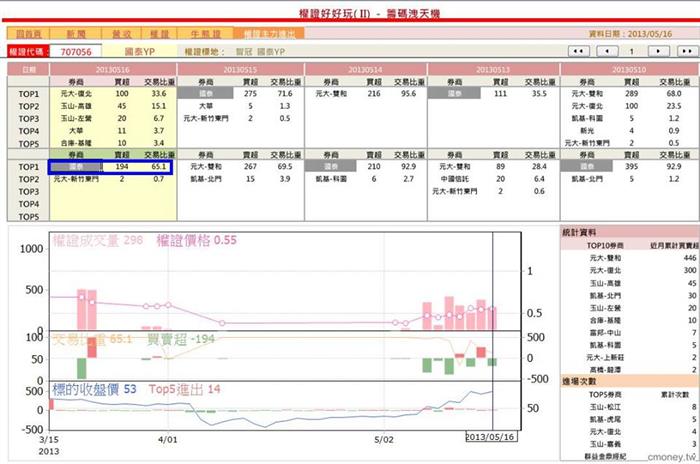Go to previous page with single-left arrow button
Image resolution: width=700 pixels, height=464 pixels.
click(607, 51)
